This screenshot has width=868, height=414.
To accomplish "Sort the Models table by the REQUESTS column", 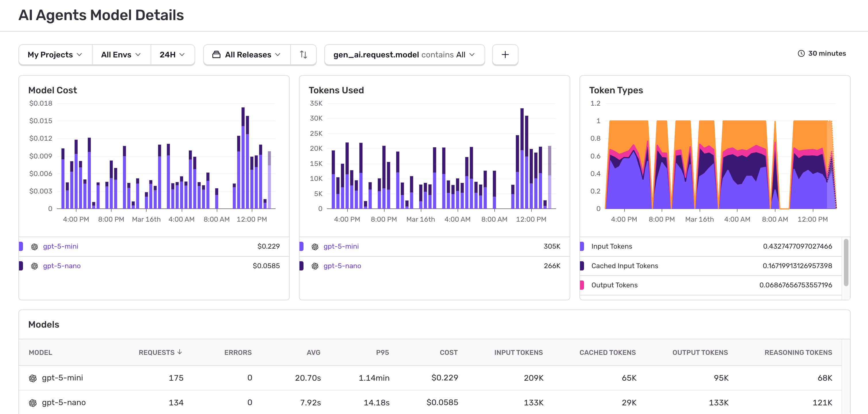I will pos(160,352).
